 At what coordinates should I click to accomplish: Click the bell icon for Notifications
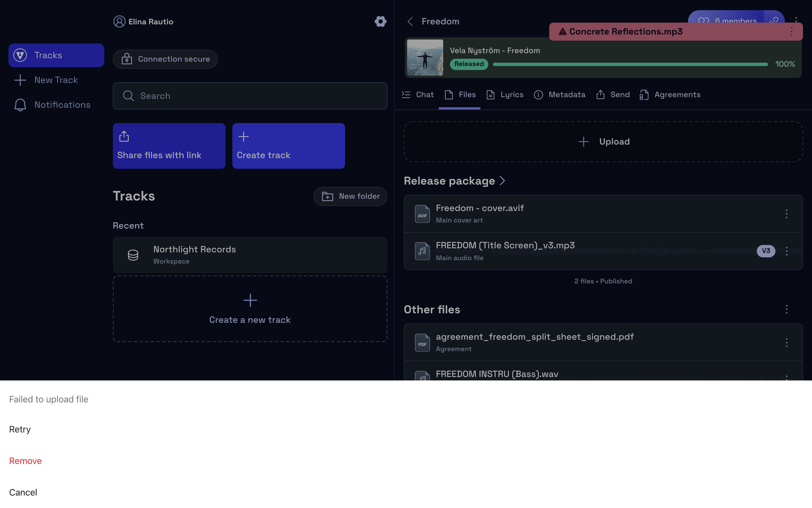[x=20, y=105]
